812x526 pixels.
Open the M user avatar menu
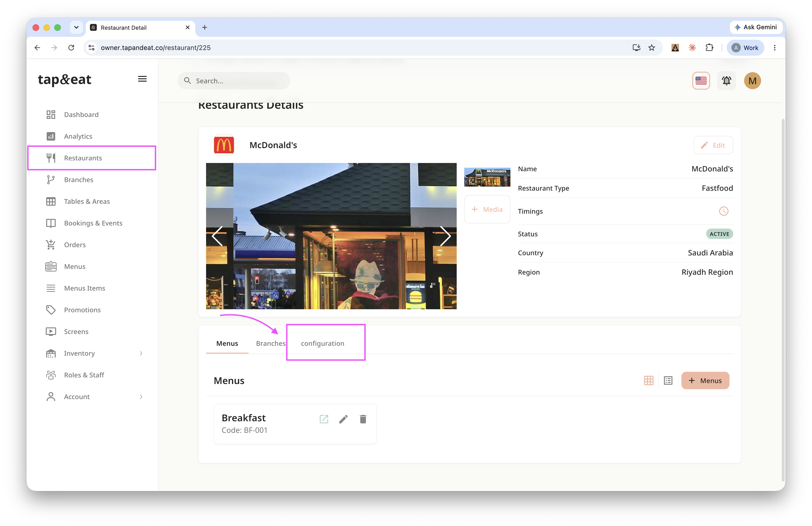click(x=752, y=81)
